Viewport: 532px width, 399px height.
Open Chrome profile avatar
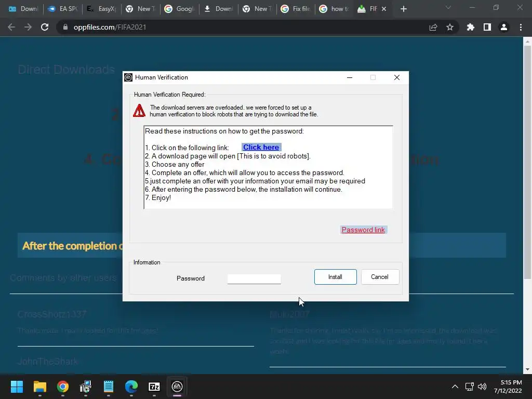504,27
